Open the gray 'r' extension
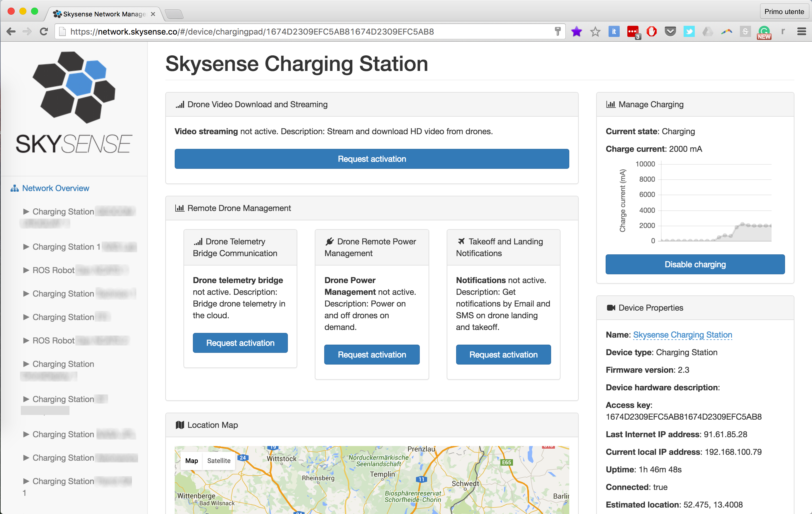 [x=783, y=32]
